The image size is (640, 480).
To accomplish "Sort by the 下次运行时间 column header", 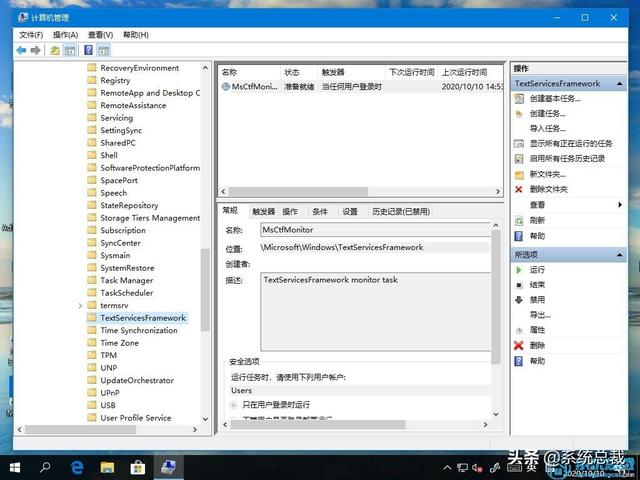I will point(411,72).
